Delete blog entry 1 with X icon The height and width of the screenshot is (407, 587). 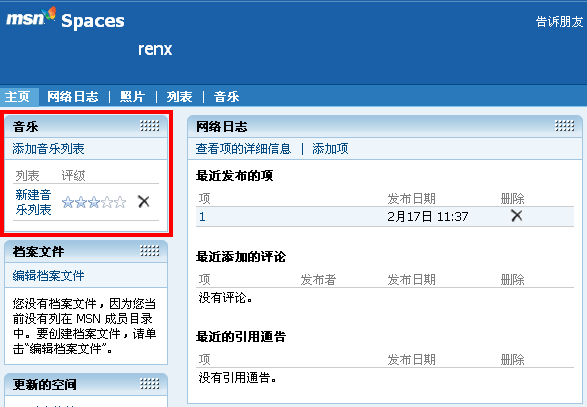pyautogui.click(x=517, y=216)
